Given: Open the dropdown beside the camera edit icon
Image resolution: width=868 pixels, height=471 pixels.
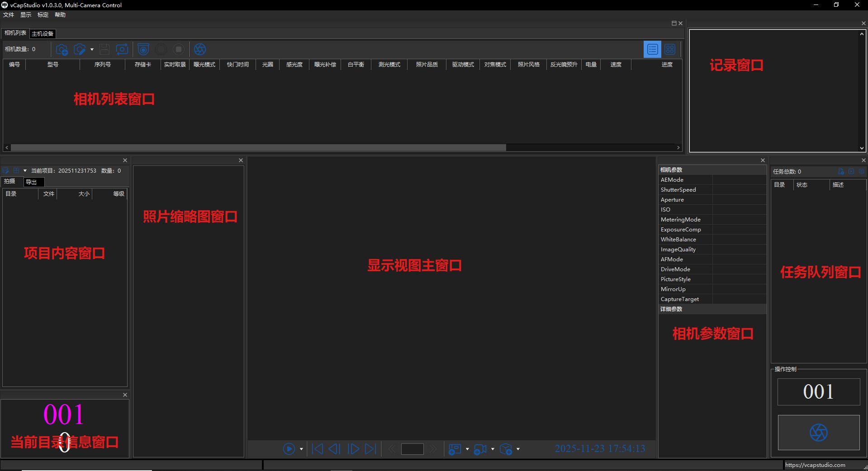Looking at the screenshot, I should (x=92, y=49).
